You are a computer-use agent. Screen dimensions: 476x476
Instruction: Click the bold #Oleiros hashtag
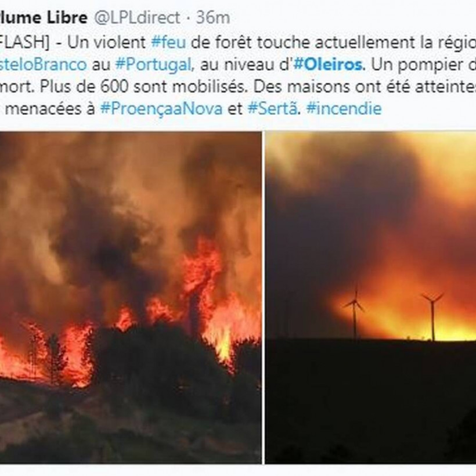[328, 64]
